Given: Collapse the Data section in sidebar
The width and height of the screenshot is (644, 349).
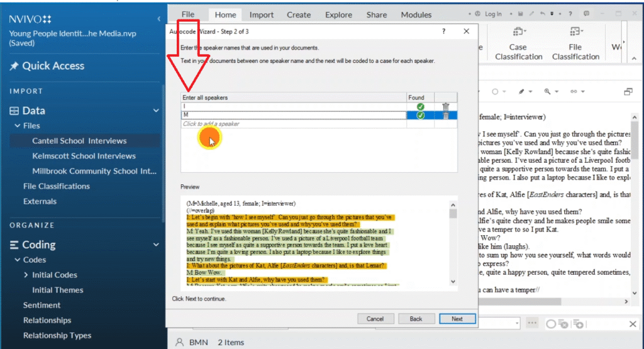Looking at the screenshot, I should (x=156, y=111).
